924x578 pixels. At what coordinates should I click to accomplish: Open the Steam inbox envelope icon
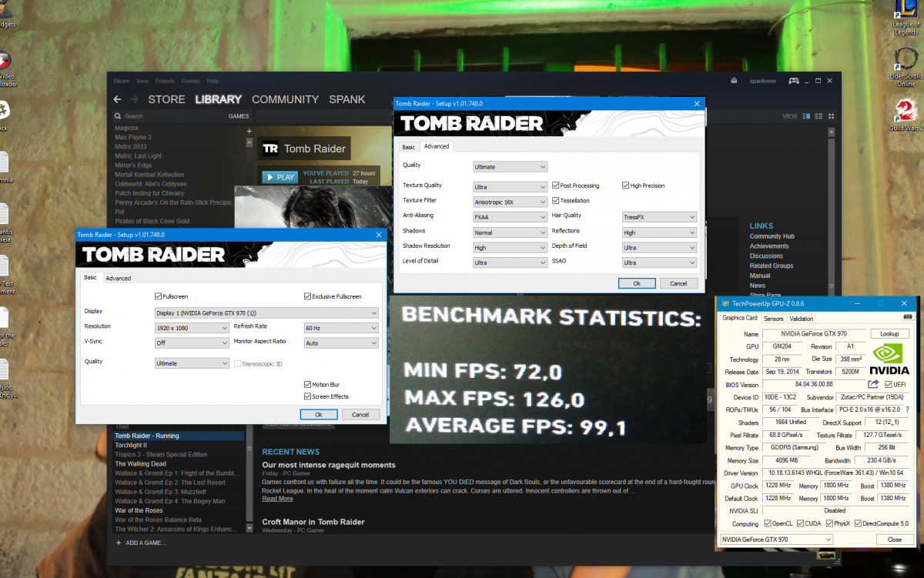click(734, 81)
